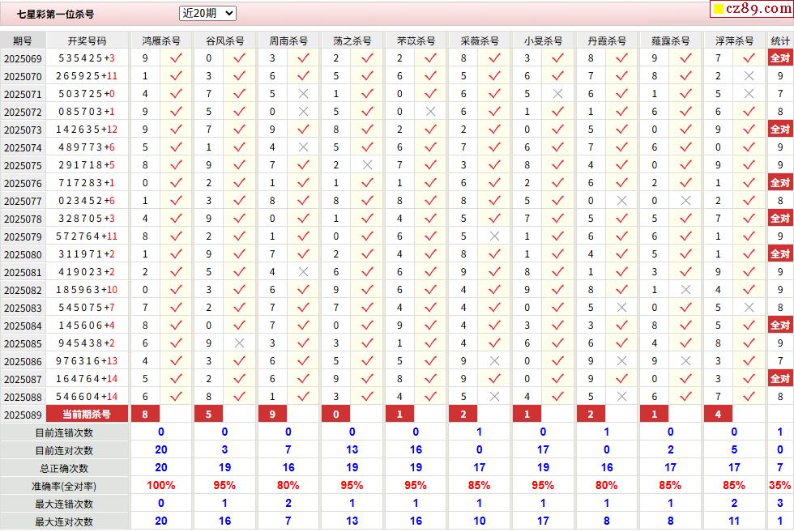Click the 全对 badge in row 2025076
Viewport: 794px width, 532px height.
780,183
